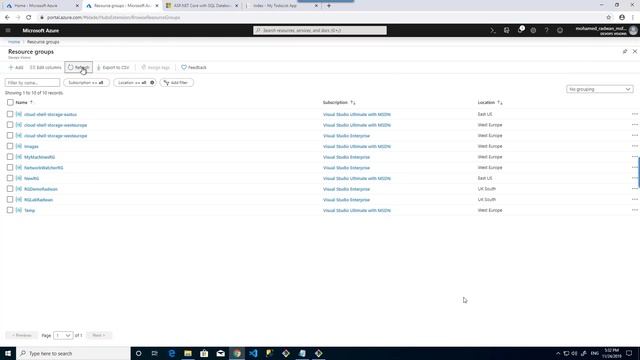Check the MyMachinesRG row
Screen dimensions: 640x360
point(10,157)
